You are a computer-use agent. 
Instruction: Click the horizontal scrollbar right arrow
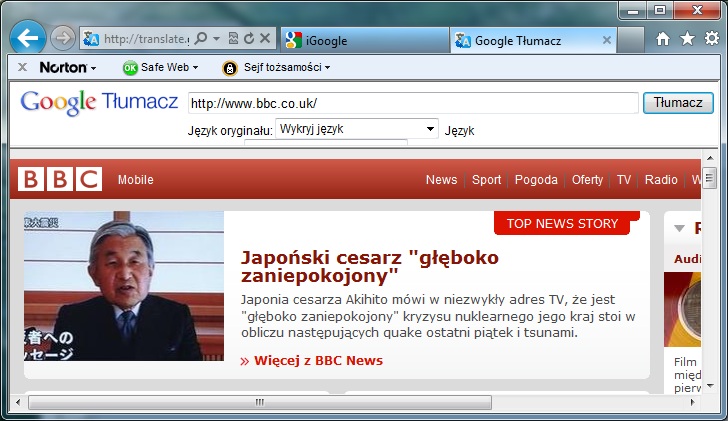click(692, 402)
